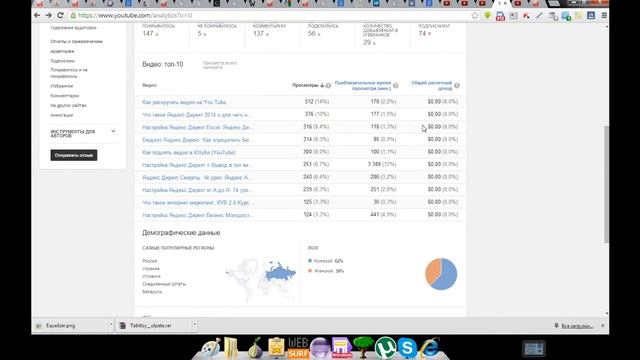The height and width of the screenshot is (360, 640).
Task: Open video 'Что такое интернет маркетинг'
Action: click(x=198, y=202)
